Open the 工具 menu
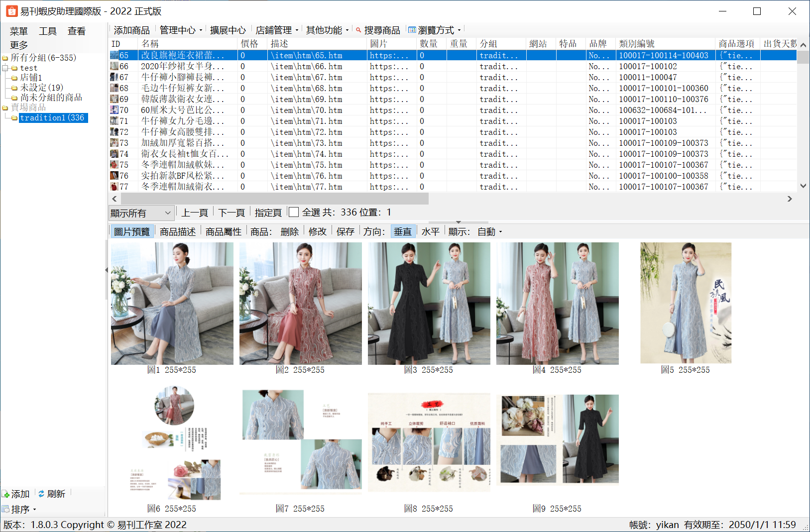 point(48,31)
